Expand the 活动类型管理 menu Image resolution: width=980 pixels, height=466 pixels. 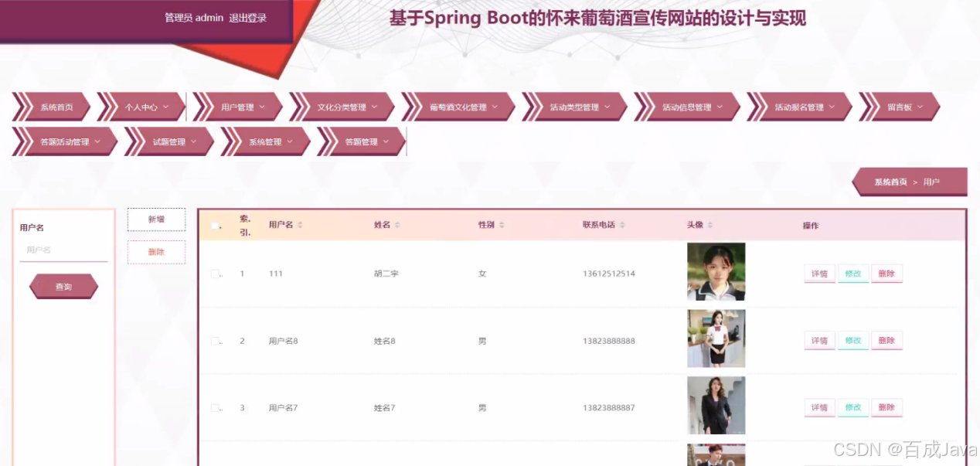click(x=574, y=107)
